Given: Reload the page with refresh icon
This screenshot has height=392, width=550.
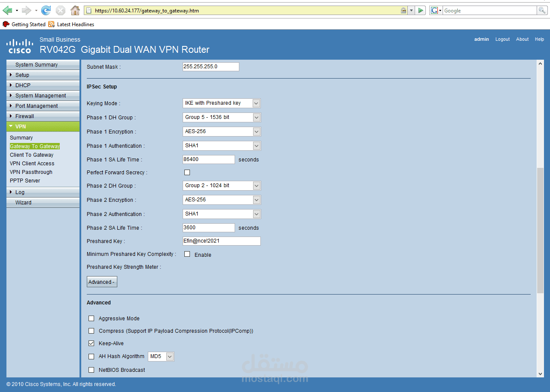Looking at the screenshot, I should [46, 10].
